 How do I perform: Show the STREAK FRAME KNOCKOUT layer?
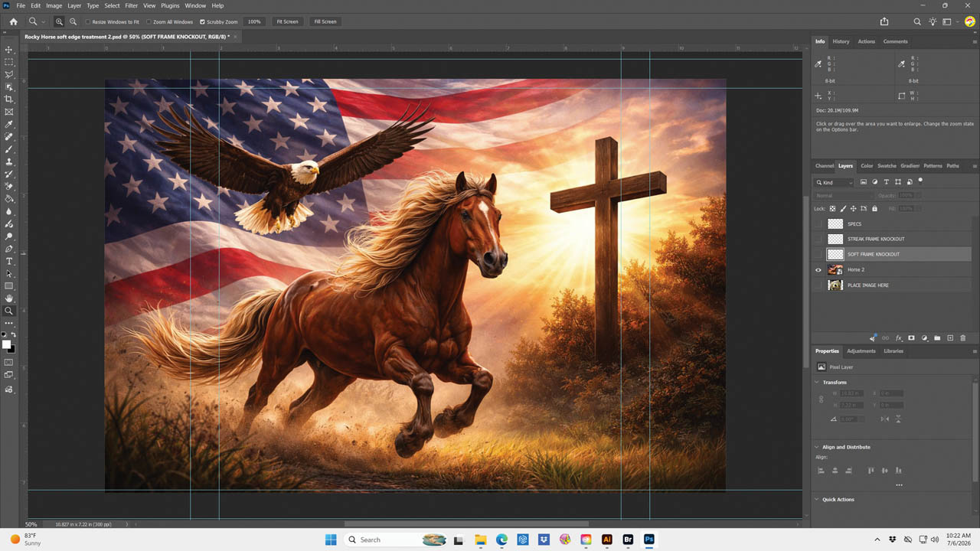tap(818, 239)
